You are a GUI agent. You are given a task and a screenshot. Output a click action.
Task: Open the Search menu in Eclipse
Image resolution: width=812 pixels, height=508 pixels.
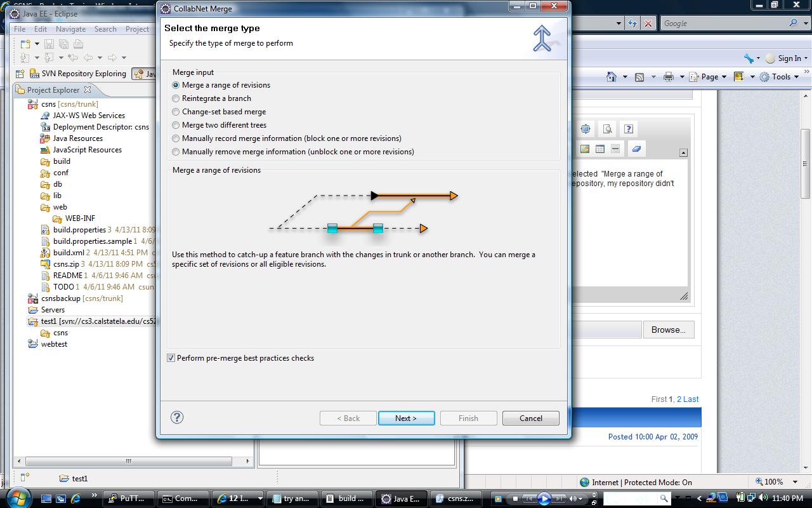[x=105, y=29]
